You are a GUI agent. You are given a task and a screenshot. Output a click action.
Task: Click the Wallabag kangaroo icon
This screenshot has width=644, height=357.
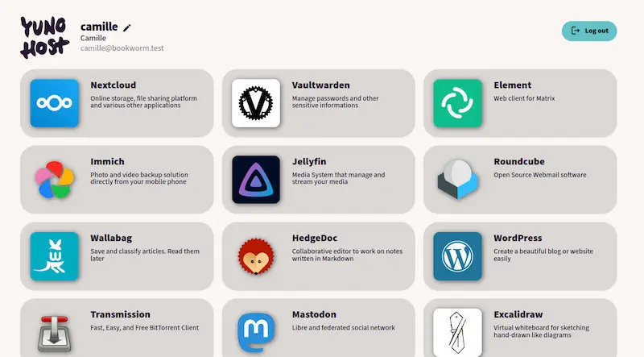tap(54, 256)
